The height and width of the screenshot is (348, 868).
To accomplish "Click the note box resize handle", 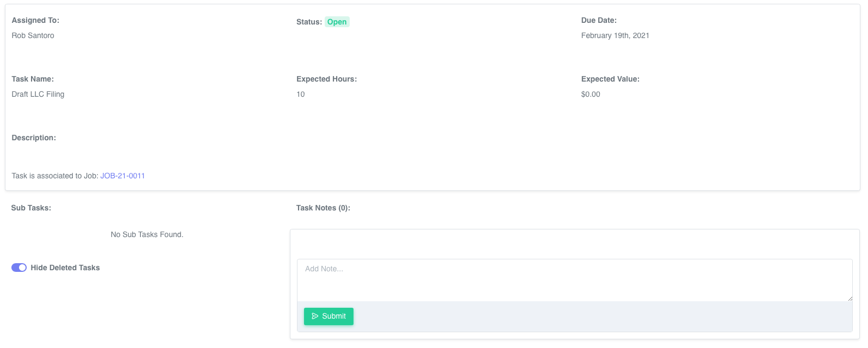I will [x=850, y=299].
